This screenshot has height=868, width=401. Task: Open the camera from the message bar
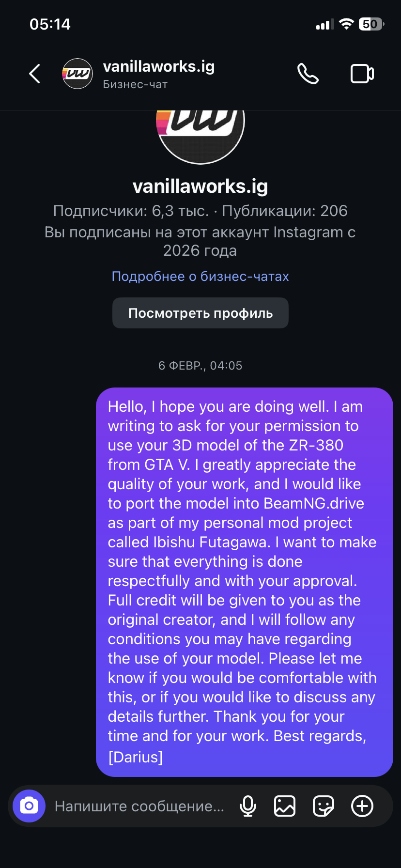click(29, 806)
